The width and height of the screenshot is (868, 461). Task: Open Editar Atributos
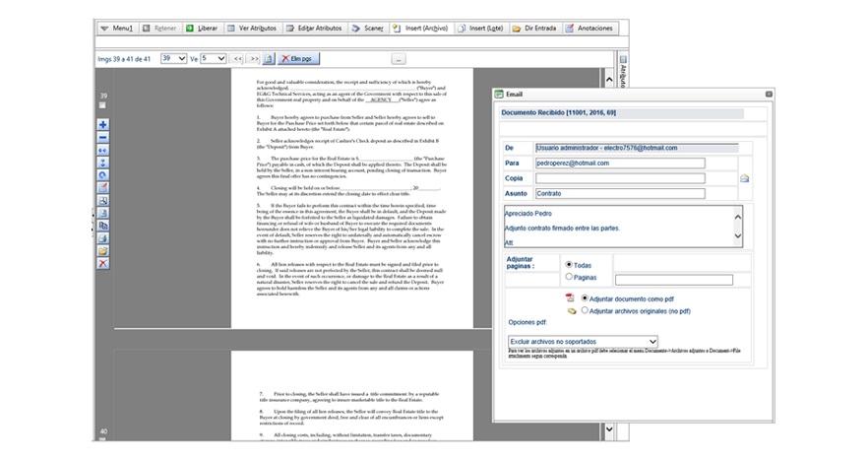(315, 29)
